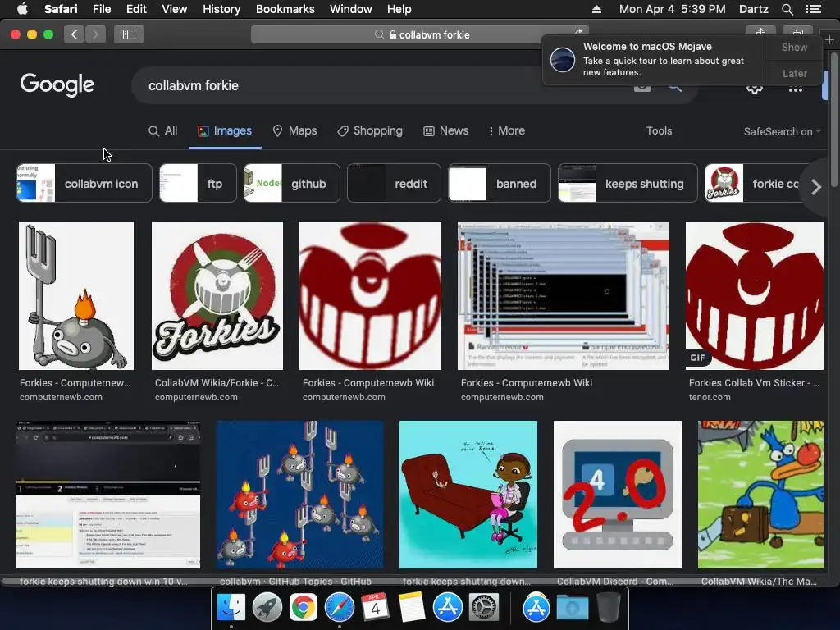Open the Apple menu
The image size is (840, 630).
tap(22, 9)
